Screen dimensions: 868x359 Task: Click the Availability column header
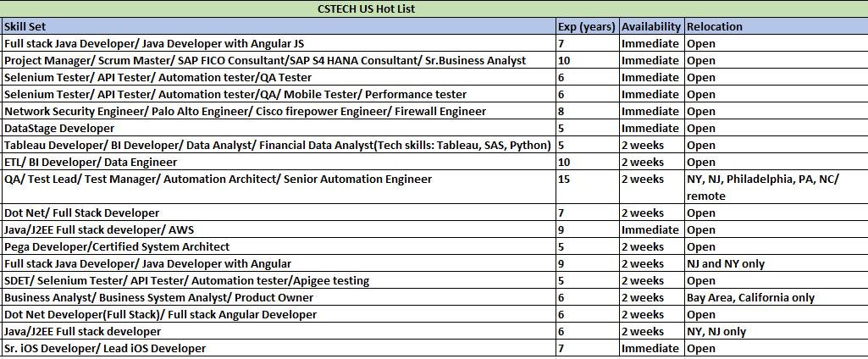click(651, 26)
